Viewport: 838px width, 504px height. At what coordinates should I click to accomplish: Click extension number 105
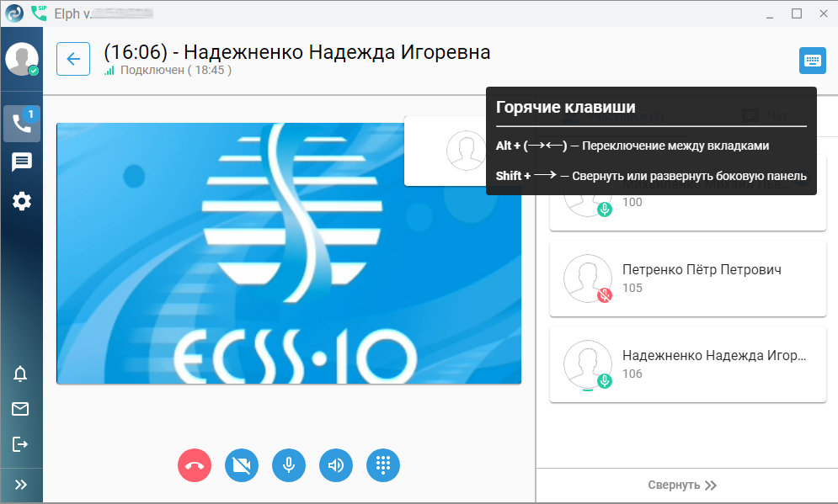633,288
